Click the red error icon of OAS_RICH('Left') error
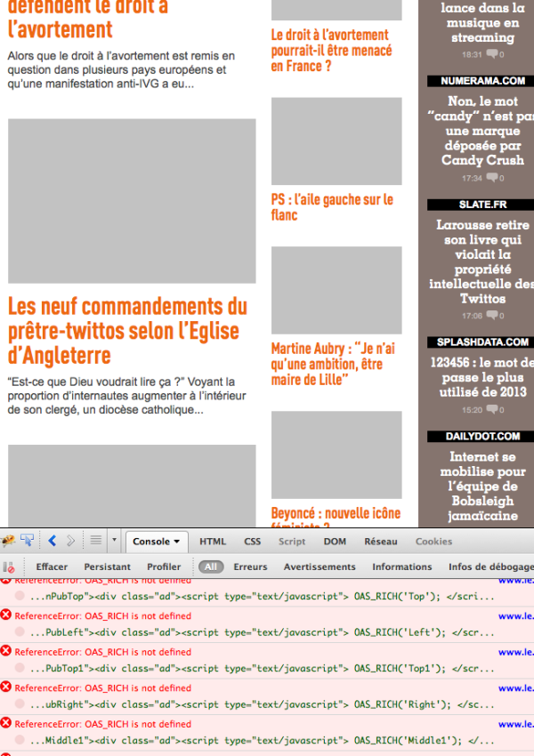The width and height of the screenshot is (534, 756). [6, 615]
